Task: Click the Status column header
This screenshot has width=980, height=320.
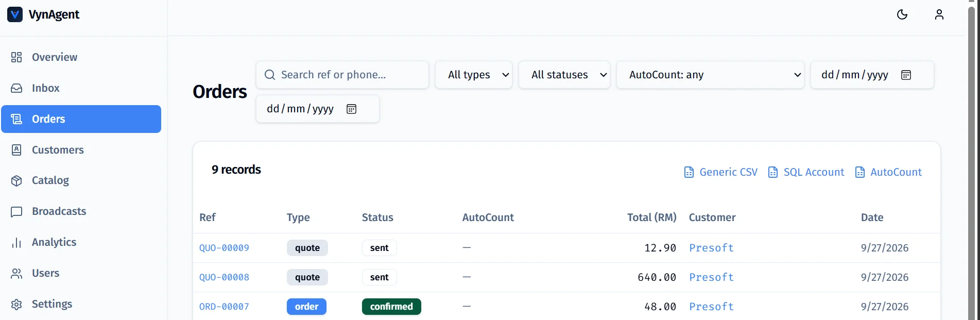Action: point(377,217)
